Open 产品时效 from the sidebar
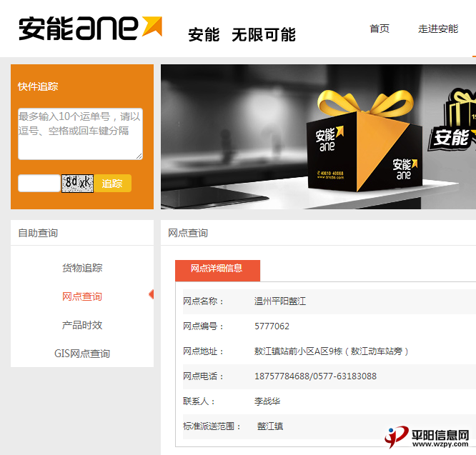The width and height of the screenshot is (476, 455). (x=82, y=325)
